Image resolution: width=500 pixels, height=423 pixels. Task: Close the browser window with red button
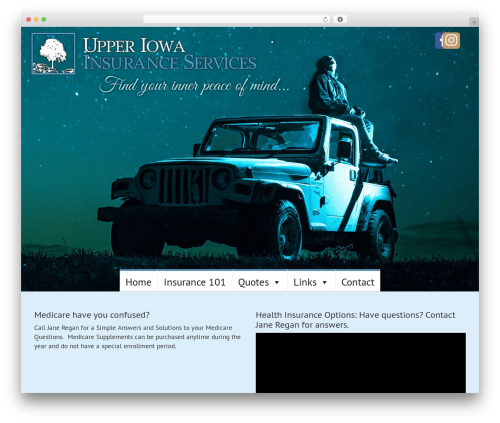tap(29, 19)
